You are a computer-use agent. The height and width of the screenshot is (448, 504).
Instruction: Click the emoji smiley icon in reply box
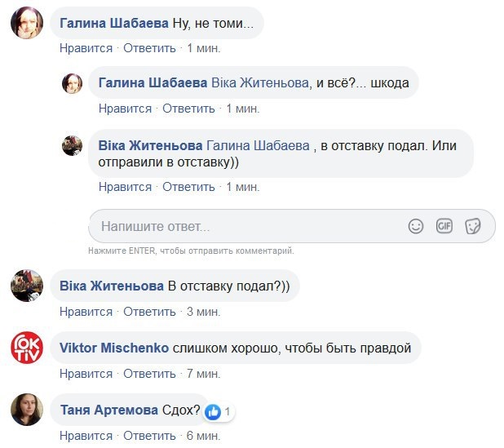[416, 226]
